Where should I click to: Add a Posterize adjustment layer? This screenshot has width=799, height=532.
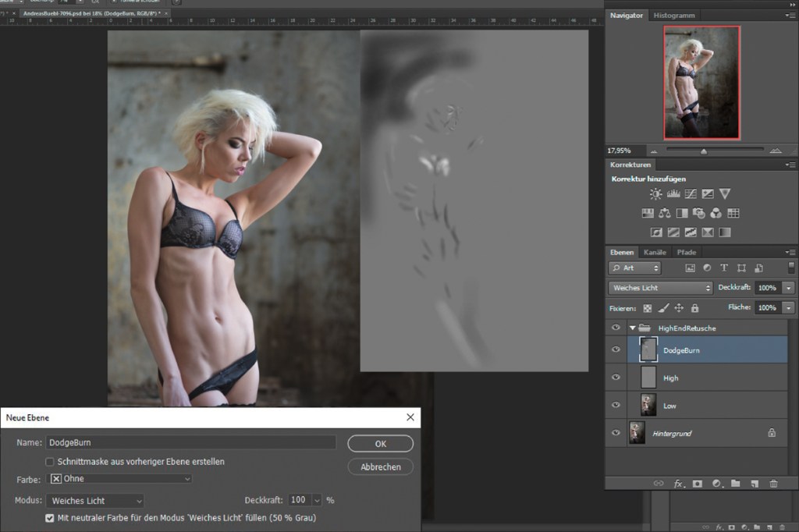673,232
